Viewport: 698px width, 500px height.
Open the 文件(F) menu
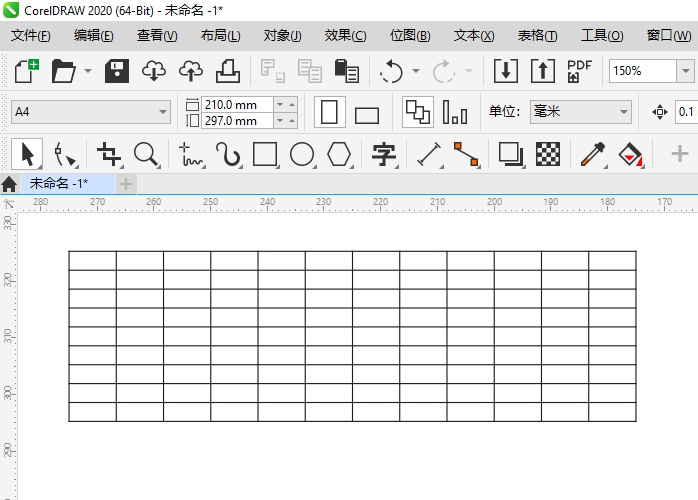(x=30, y=35)
